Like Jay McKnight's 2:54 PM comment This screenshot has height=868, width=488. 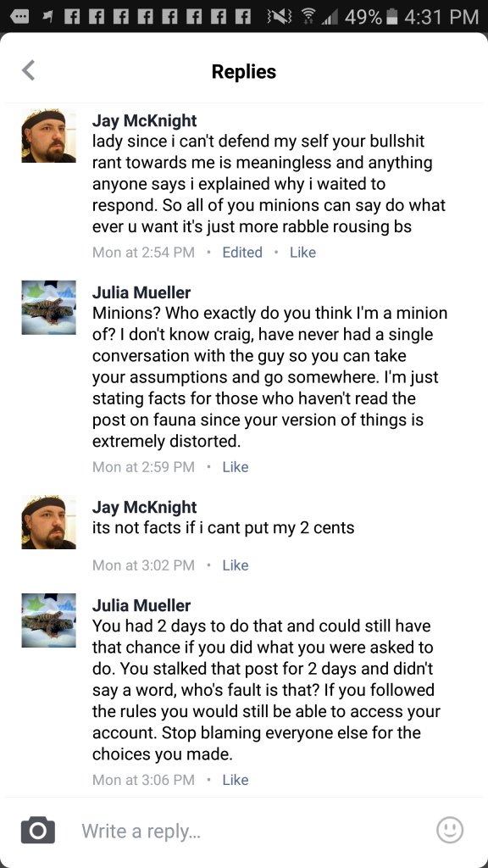pyautogui.click(x=302, y=253)
